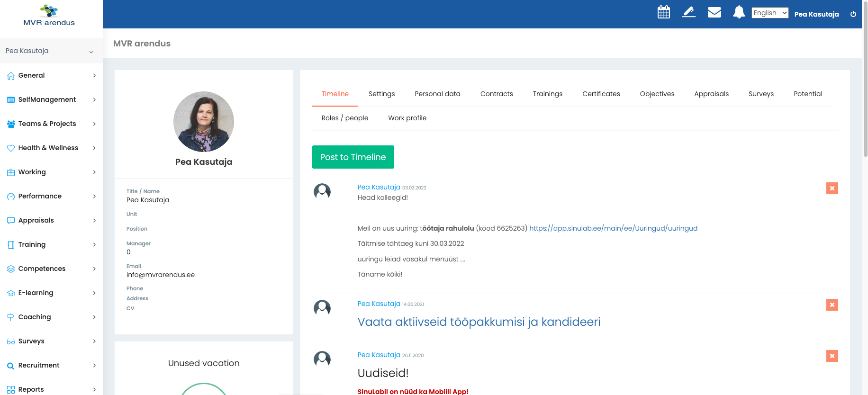Click the Post to Timeline button
This screenshot has width=868, height=395.
pos(353,157)
